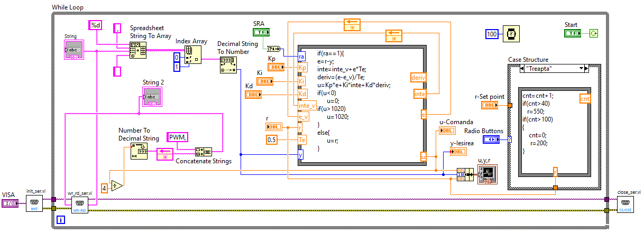Click the Spreadsheet String To Array node
The image size is (644, 233).
(x=138, y=50)
